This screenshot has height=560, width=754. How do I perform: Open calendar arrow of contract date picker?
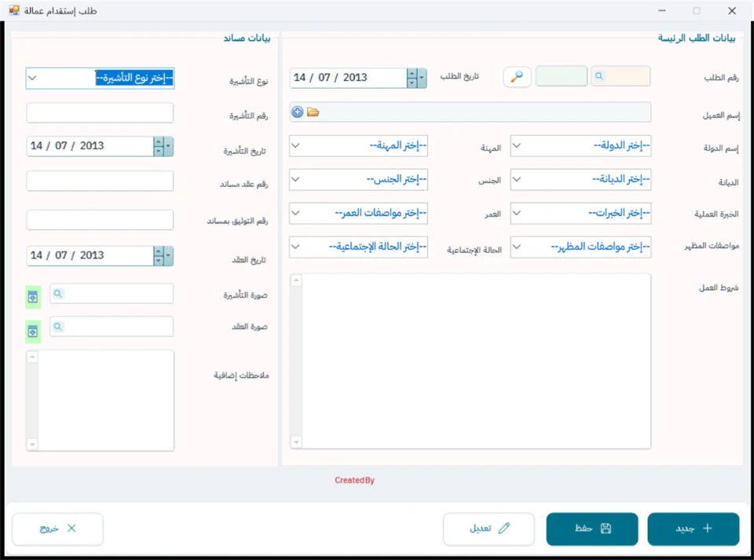[x=168, y=256]
